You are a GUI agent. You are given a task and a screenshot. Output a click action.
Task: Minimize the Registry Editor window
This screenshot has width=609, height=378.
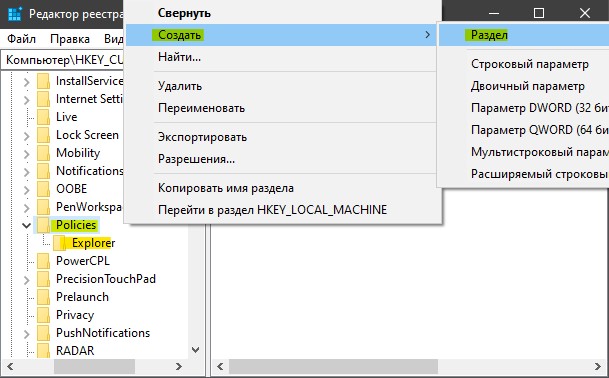[494, 13]
